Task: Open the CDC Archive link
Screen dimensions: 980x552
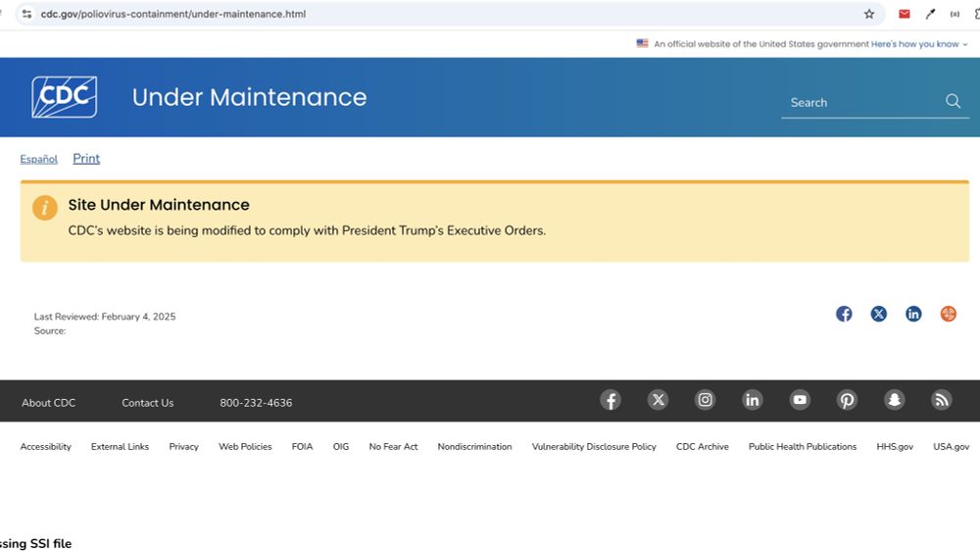Action: (703, 447)
